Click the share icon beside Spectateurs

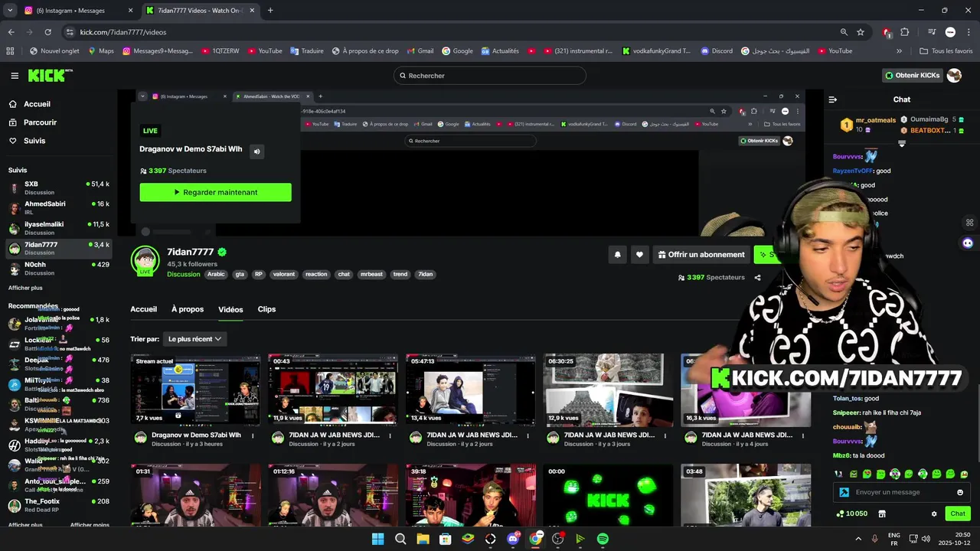click(x=757, y=278)
